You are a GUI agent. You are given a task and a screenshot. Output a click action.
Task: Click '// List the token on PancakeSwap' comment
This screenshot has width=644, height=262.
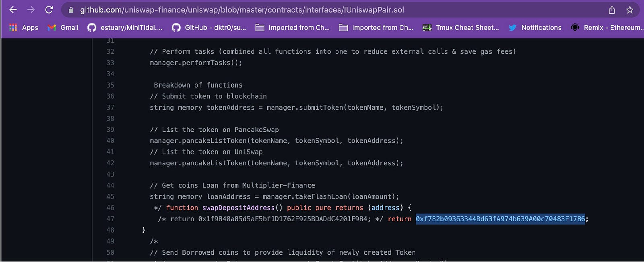pos(214,130)
